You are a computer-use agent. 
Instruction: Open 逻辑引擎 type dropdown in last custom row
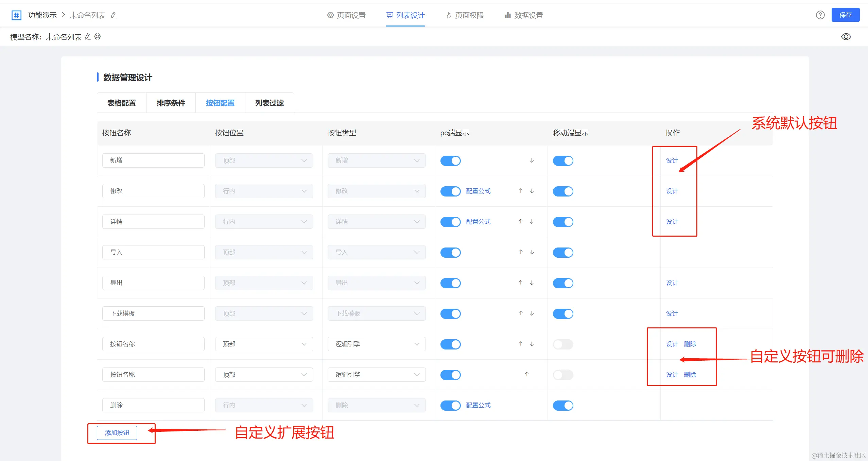tap(376, 375)
